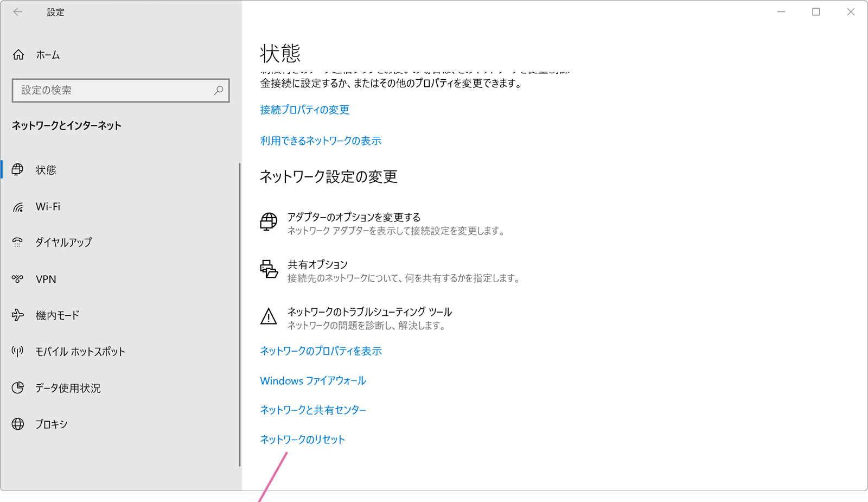Select the 状態 globe icon in sidebar
868x502 pixels.
pyautogui.click(x=18, y=170)
